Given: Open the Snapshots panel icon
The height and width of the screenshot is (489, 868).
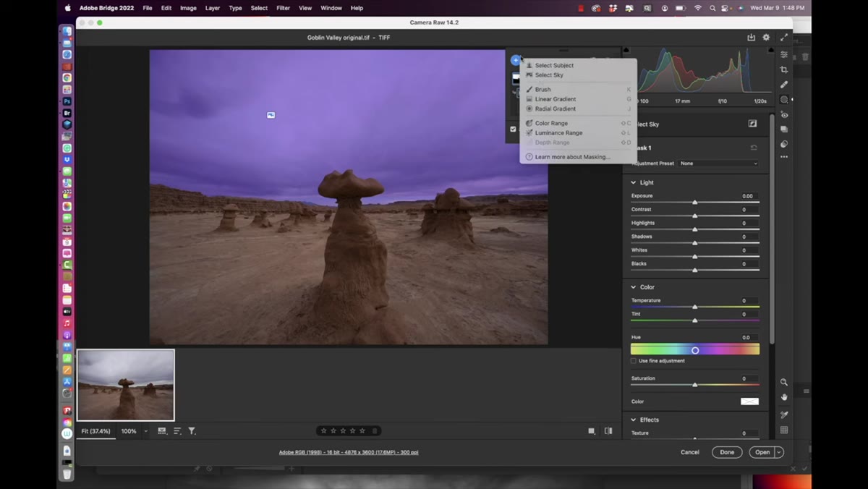Looking at the screenshot, I should click(x=784, y=129).
